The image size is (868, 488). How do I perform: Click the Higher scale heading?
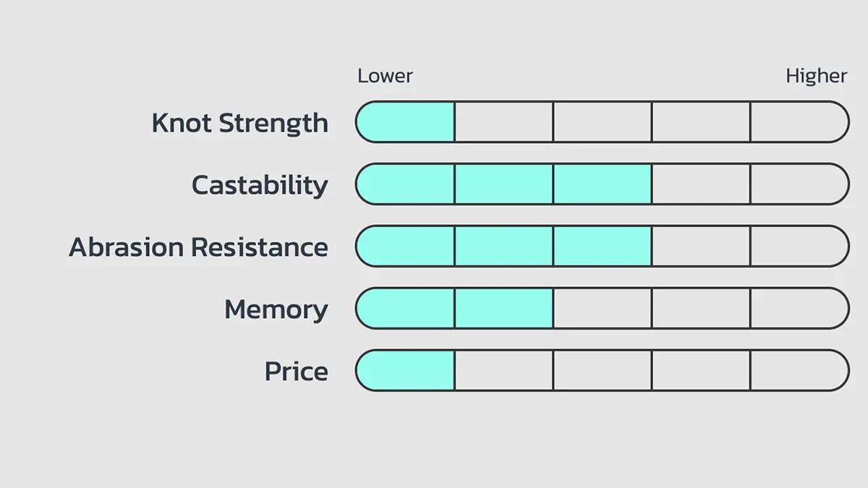816,76
